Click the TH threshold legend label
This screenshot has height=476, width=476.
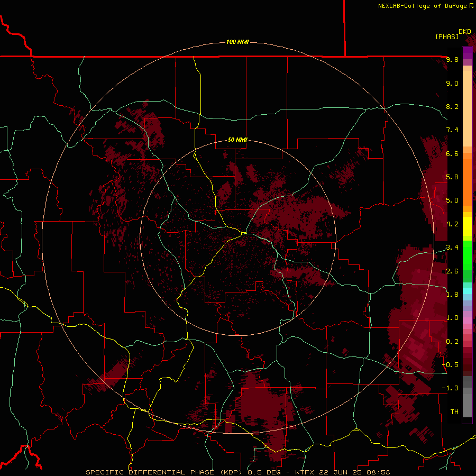(454, 412)
